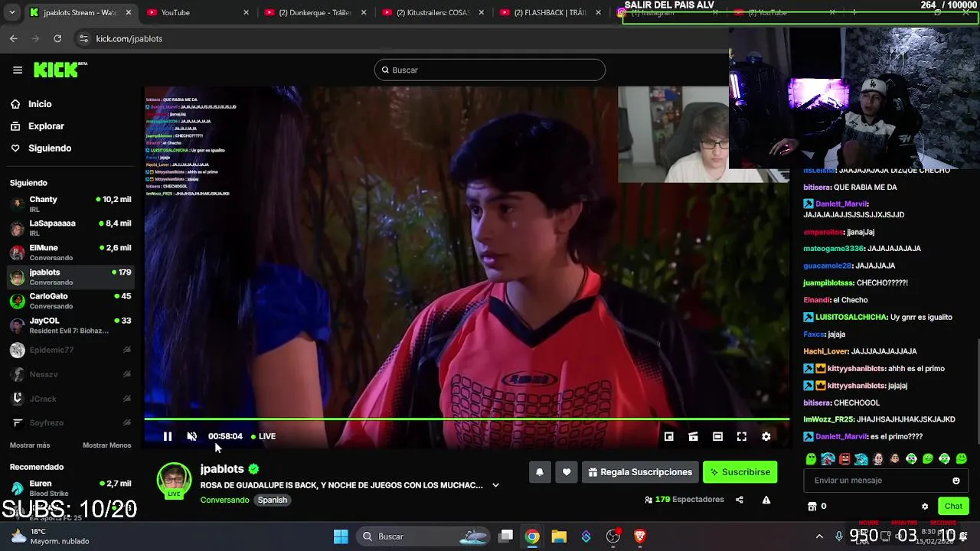Viewport: 980px width, 551px height.
Task: Toggle theater mode icon
Action: 717,436
